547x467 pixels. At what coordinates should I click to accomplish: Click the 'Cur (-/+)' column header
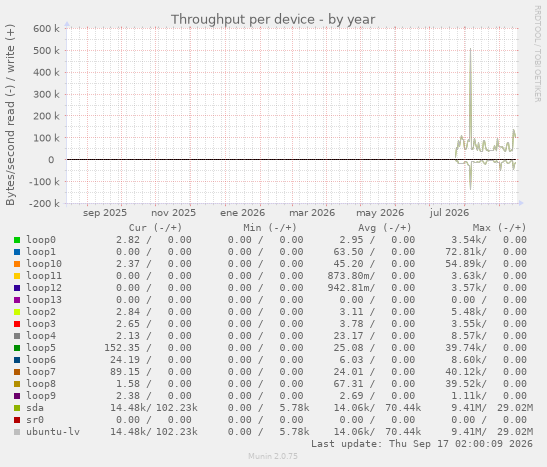pyautogui.click(x=156, y=228)
